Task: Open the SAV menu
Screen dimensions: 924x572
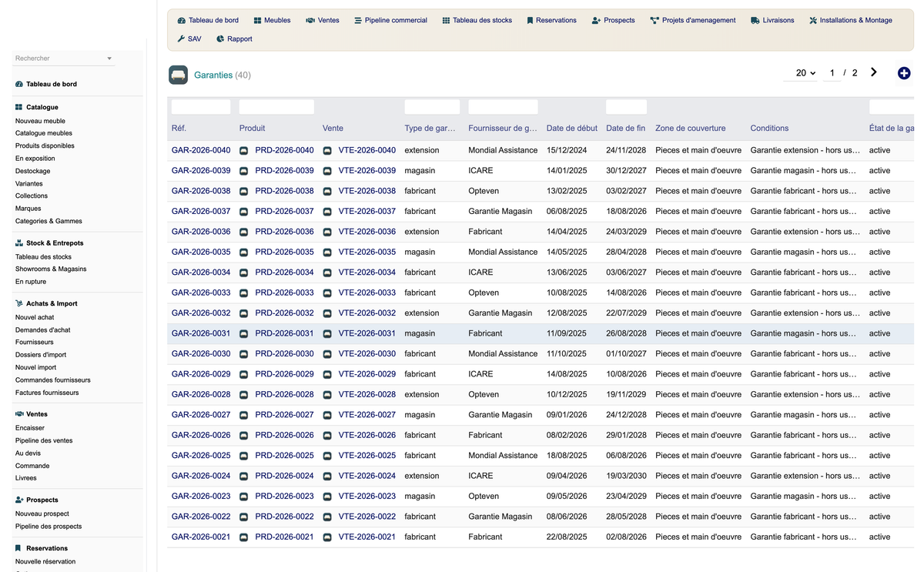Action: pos(189,38)
